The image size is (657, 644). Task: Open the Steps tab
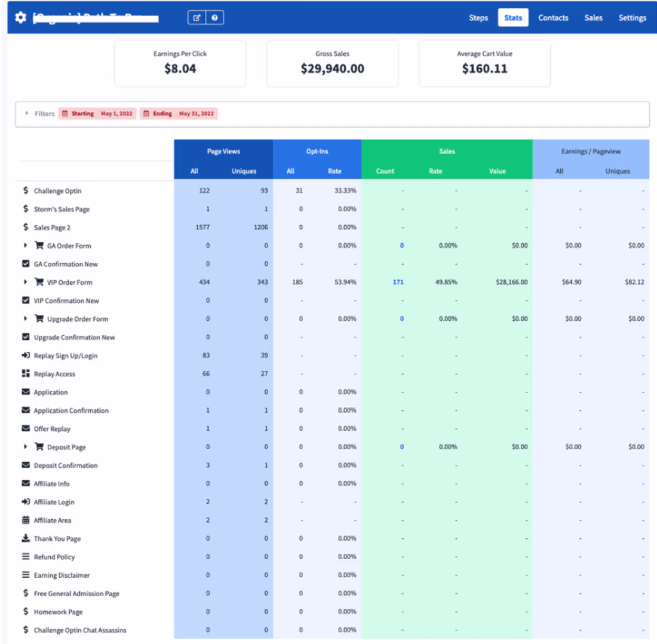[x=478, y=17]
